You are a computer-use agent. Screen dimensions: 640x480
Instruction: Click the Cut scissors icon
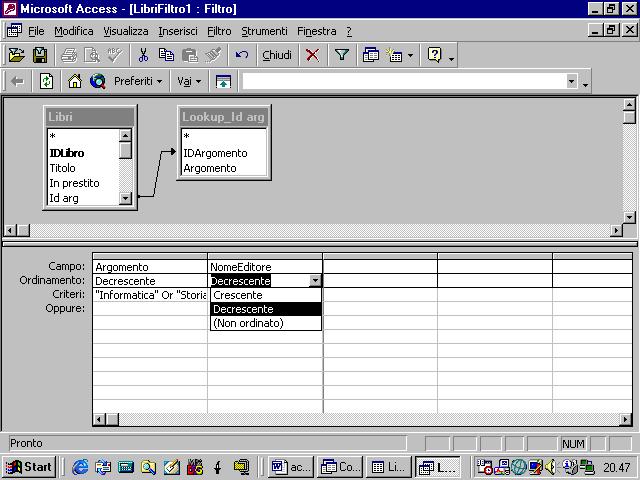click(x=143, y=55)
